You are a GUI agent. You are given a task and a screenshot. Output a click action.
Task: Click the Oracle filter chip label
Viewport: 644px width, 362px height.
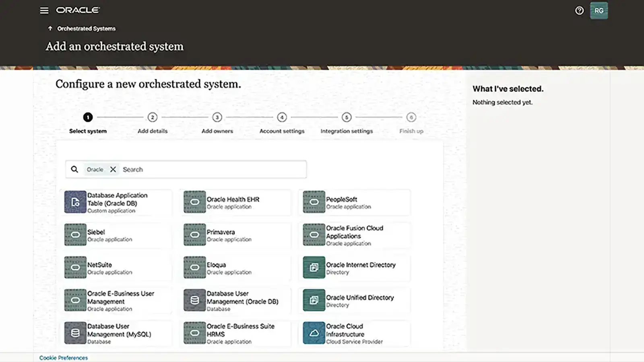tap(95, 169)
